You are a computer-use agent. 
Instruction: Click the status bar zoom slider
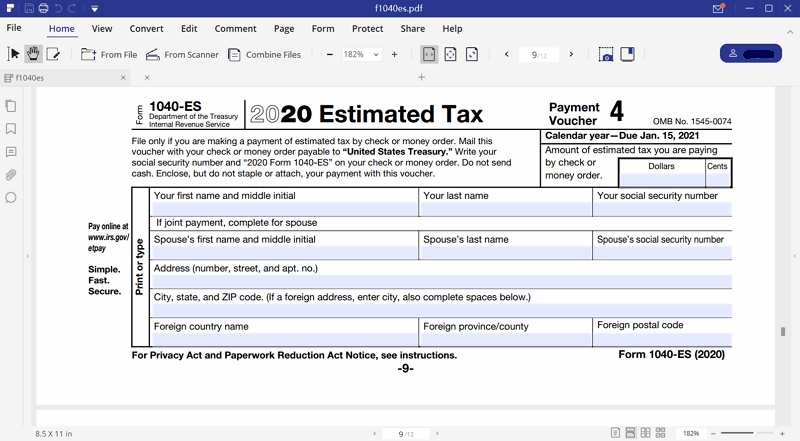[747, 433]
